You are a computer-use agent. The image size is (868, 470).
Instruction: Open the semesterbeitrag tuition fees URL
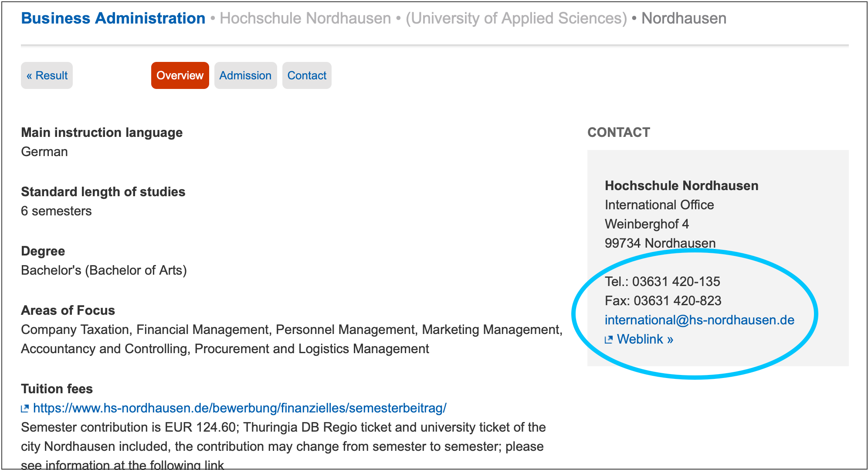point(240,408)
